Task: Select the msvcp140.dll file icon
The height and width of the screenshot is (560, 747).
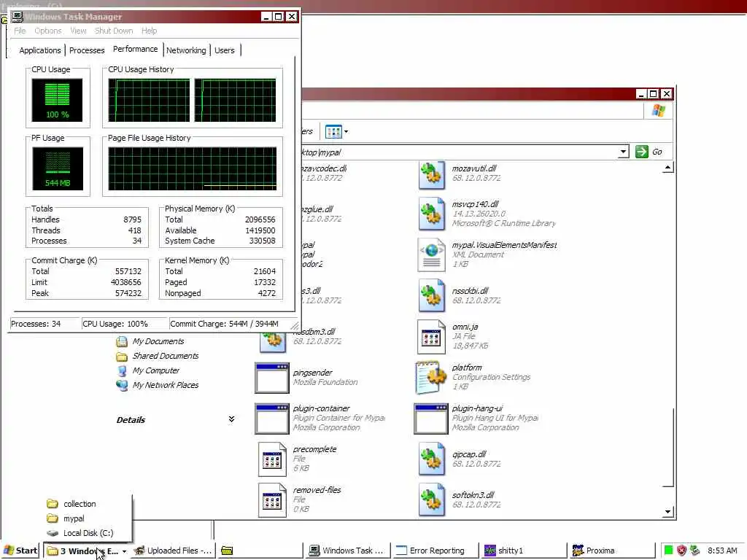Action: 432,214
